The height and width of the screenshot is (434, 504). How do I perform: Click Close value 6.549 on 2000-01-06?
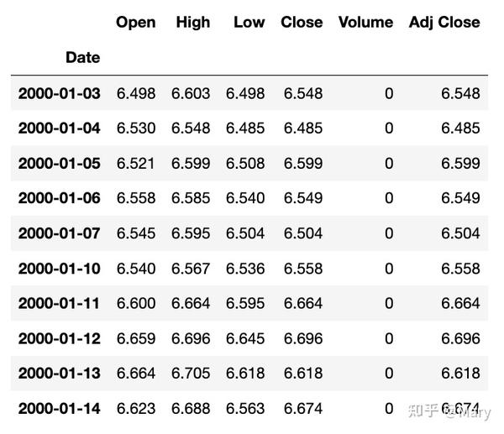click(x=303, y=198)
